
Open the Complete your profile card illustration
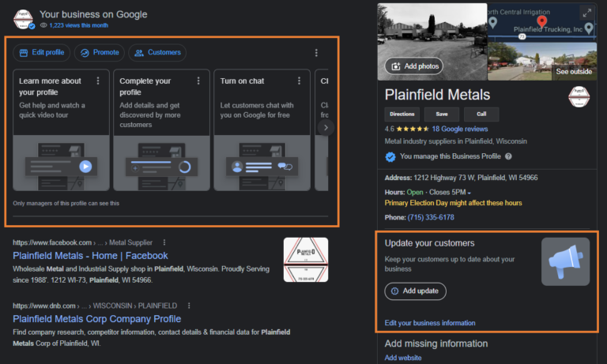(161, 163)
